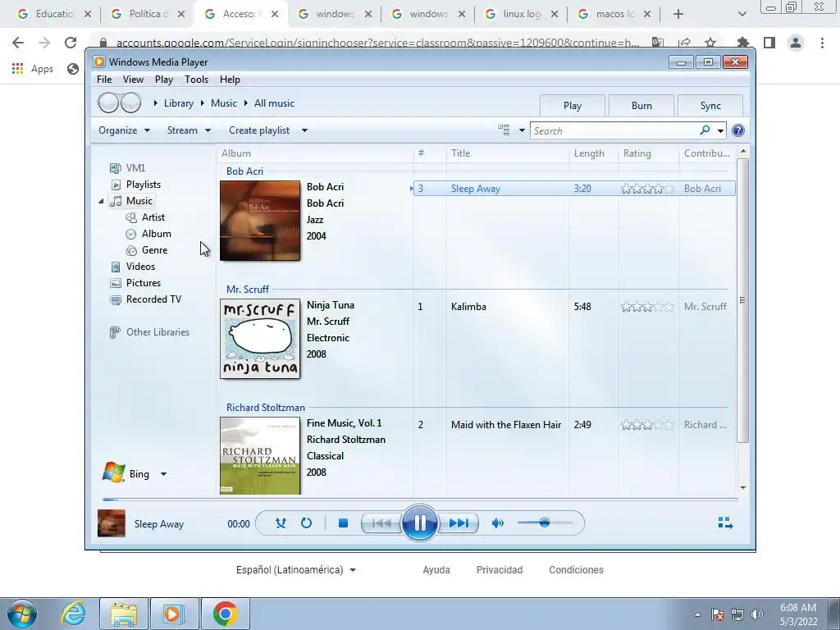Select Other Libraries
840x630 pixels.
click(x=157, y=332)
